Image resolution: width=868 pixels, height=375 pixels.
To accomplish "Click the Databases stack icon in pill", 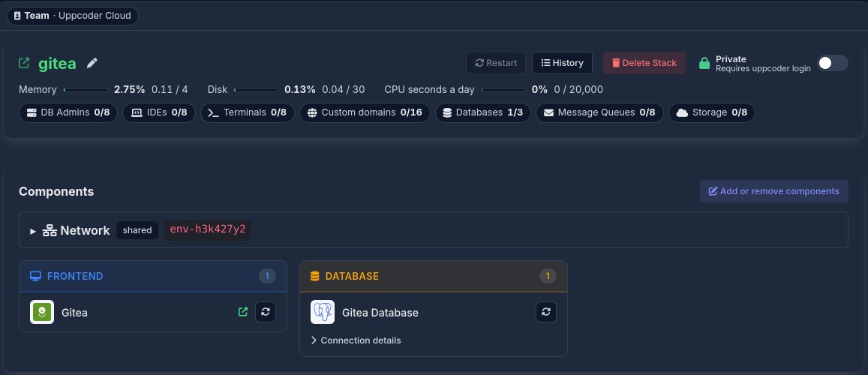I will 446,112.
